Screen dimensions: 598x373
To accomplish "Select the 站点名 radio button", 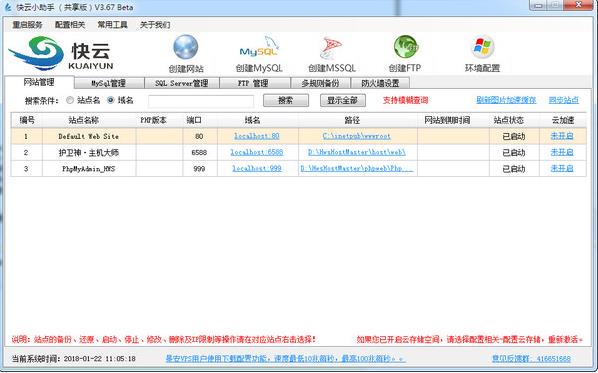I will tap(70, 100).
